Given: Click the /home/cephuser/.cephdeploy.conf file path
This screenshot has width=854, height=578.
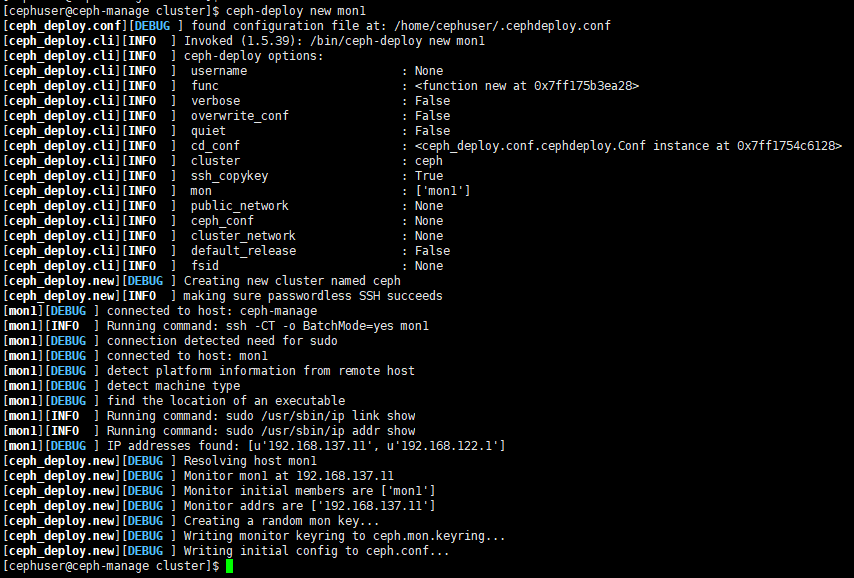Looking at the screenshot, I should (502, 26).
